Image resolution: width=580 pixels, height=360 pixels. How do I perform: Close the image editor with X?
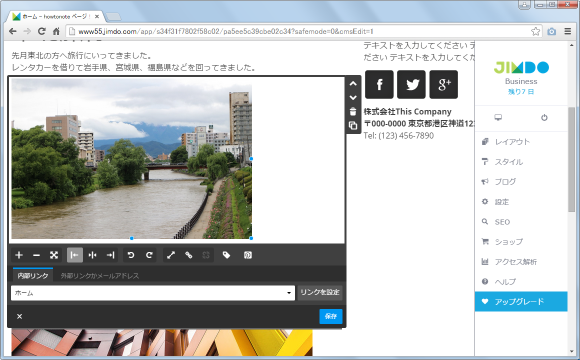(20, 316)
